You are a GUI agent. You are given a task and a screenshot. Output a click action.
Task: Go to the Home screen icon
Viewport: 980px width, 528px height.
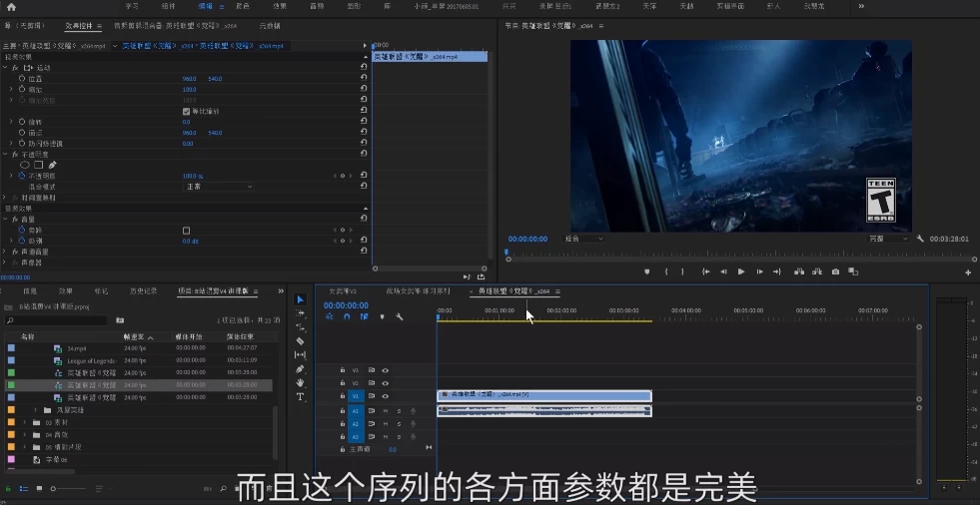(11, 7)
